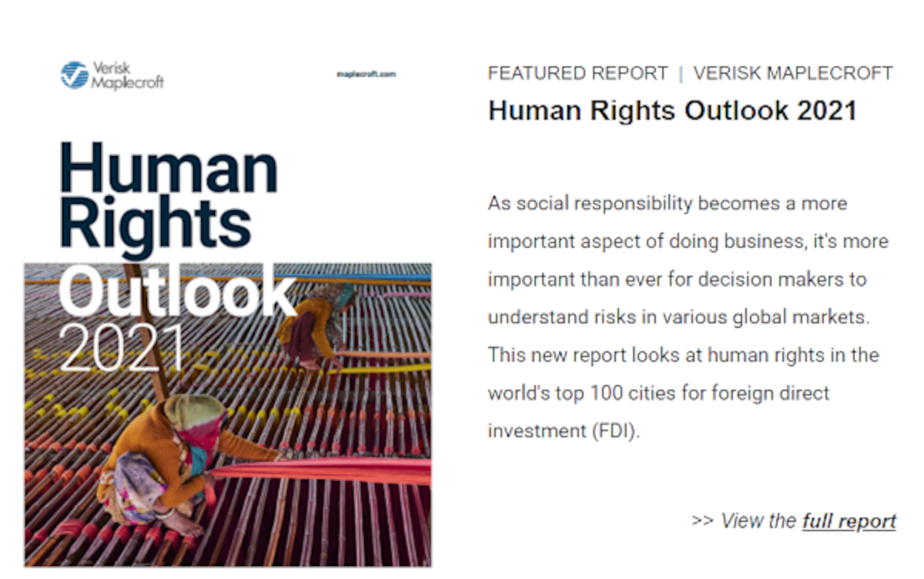Viewport: 924px width, 579px height.
Task: Click the investment (FDI) text line
Action: click(564, 431)
